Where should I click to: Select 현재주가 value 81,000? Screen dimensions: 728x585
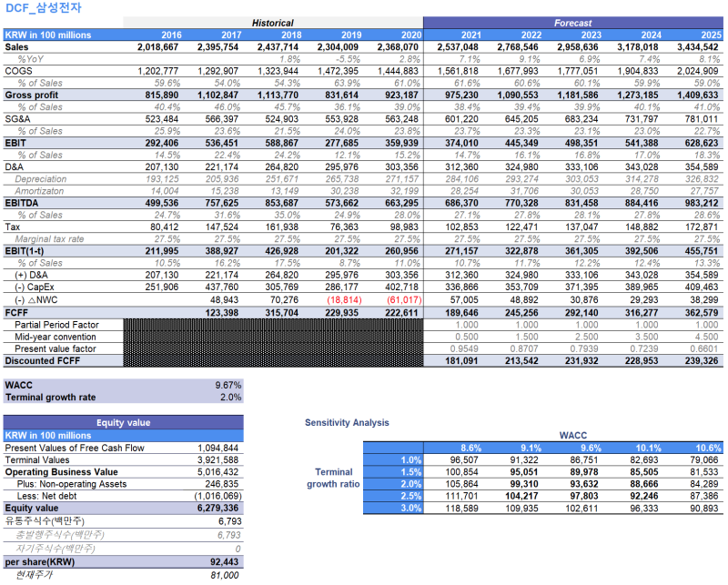224,576
